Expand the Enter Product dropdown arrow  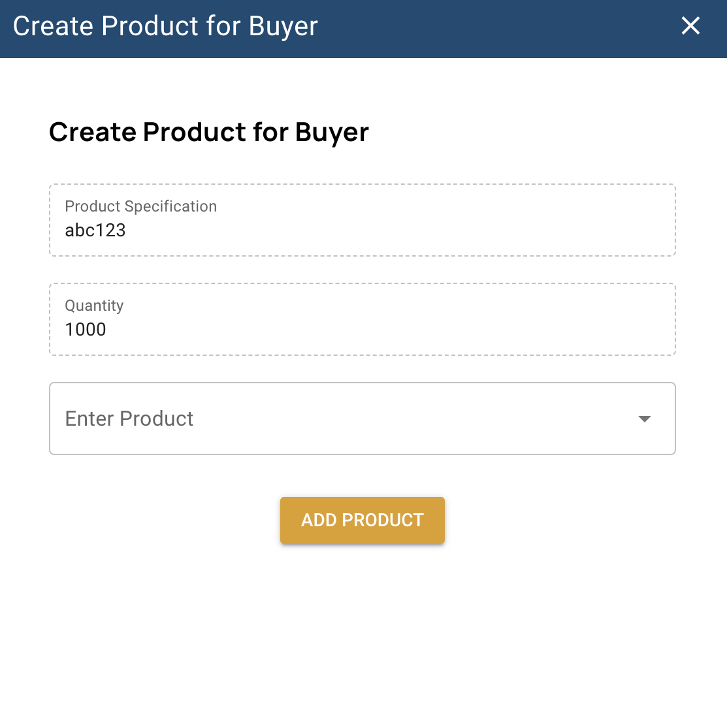[645, 419]
